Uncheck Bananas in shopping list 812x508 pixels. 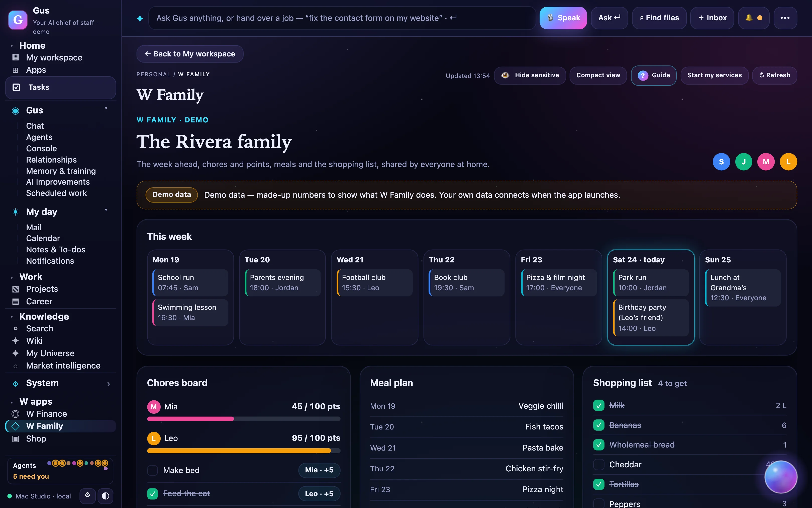point(598,425)
